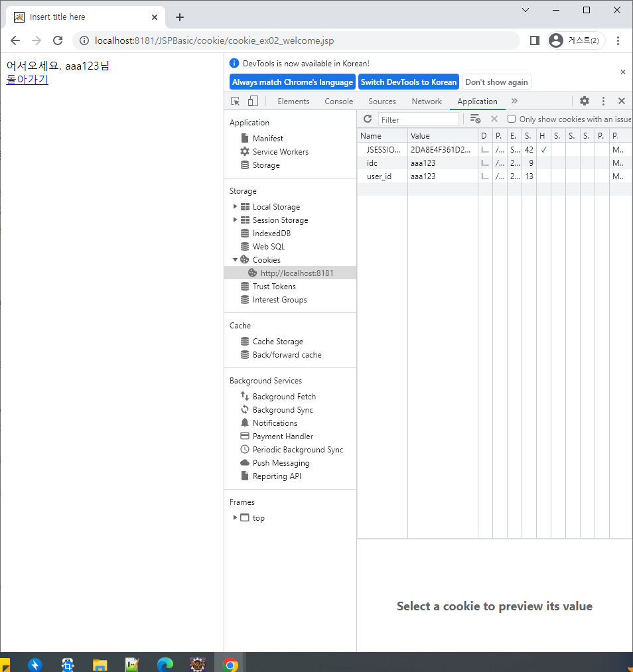The image size is (633, 672).
Task: Open DevTools settings gear
Action: 585,101
